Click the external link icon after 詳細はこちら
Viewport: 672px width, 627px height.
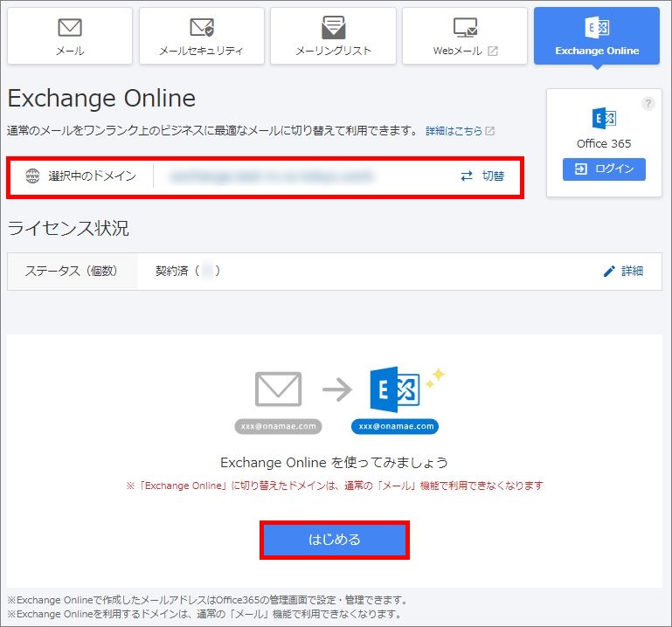click(x=490, y=131)
